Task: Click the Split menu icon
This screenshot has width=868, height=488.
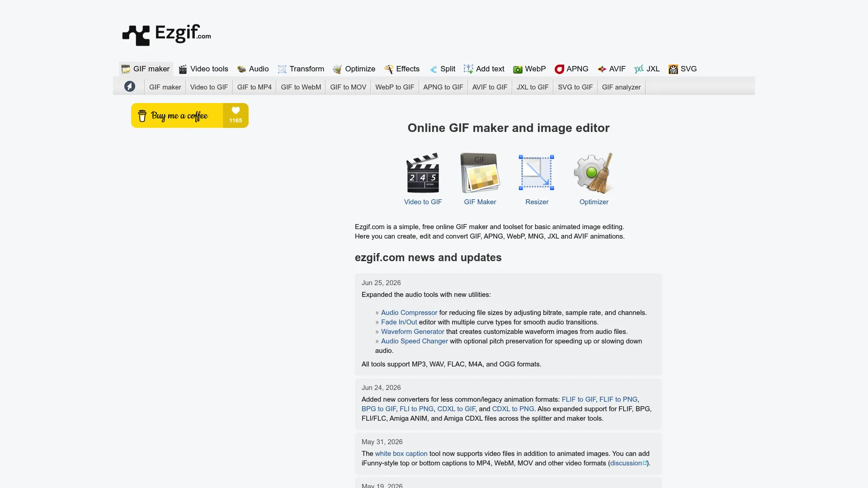Action: point(433,69)
